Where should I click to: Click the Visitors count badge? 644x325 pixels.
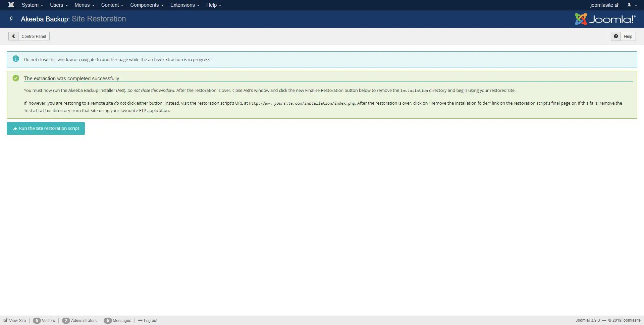(x=37, y=321)
